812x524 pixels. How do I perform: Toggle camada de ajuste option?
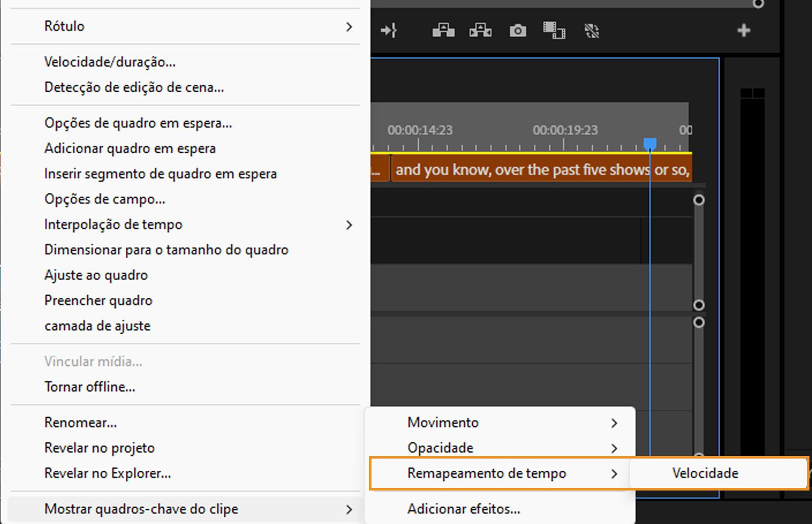(97, 326)
